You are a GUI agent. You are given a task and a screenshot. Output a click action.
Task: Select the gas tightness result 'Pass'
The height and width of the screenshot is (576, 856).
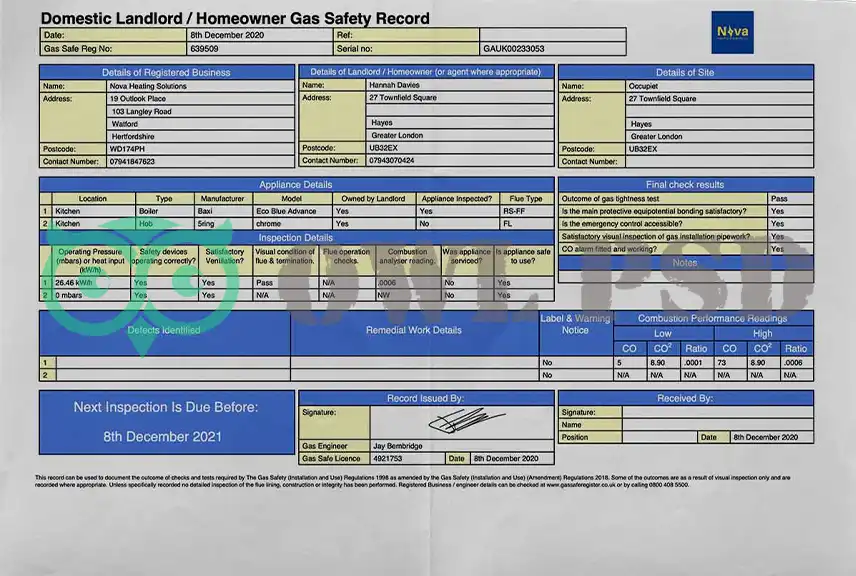(778, 199)
